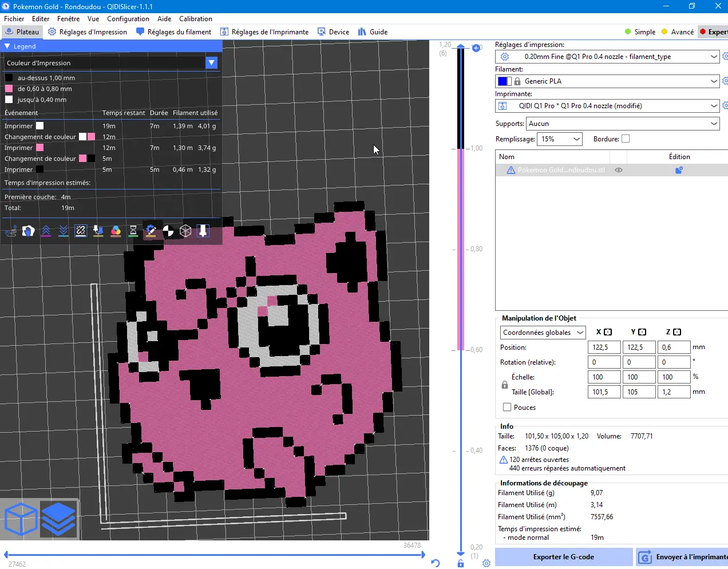Click printer preset icon in Imprimante dropdown
This screenshot has width=728, height=569.
coord(503,106)
